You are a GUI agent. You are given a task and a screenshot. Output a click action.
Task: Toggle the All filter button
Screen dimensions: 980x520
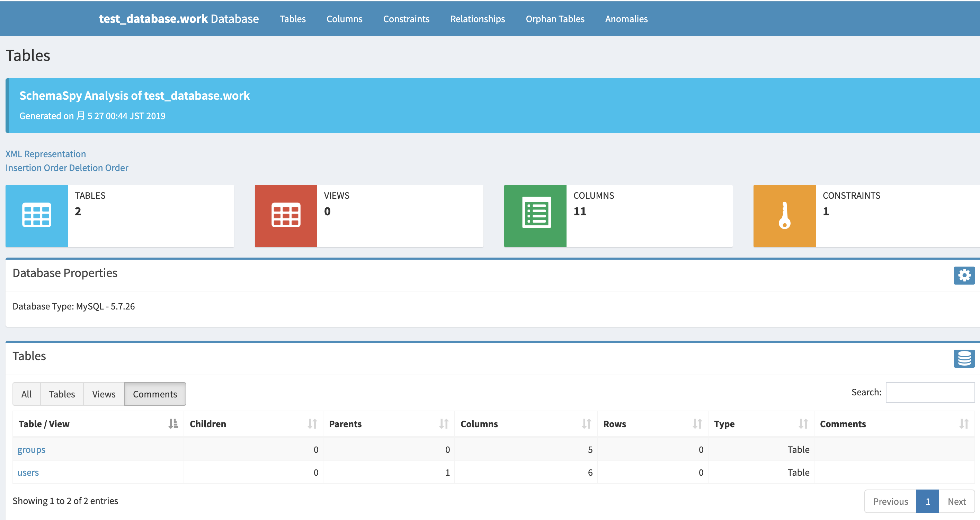tap(26, 394)
